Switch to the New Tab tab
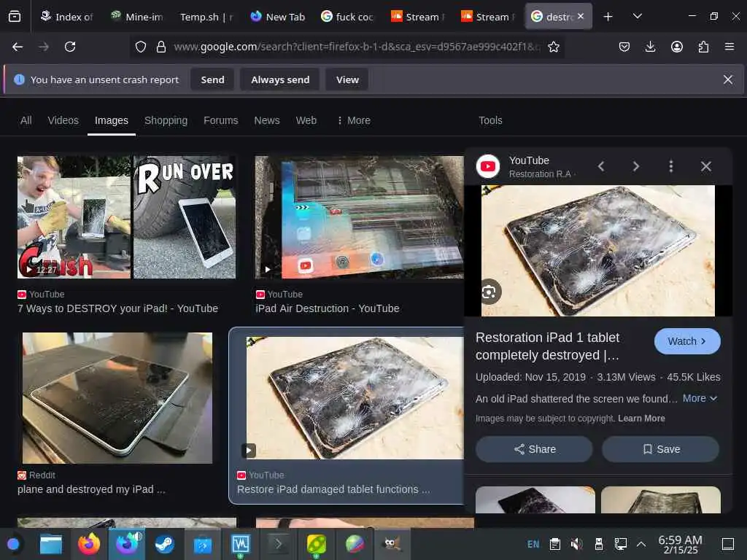The image size is (747, 560). point(278,17)
